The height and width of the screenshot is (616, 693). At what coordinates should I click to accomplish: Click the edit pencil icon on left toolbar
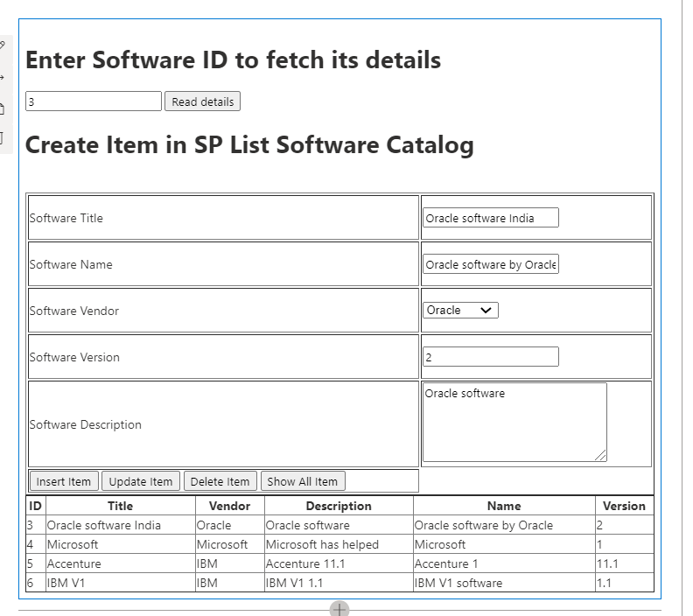click(3, 45)
